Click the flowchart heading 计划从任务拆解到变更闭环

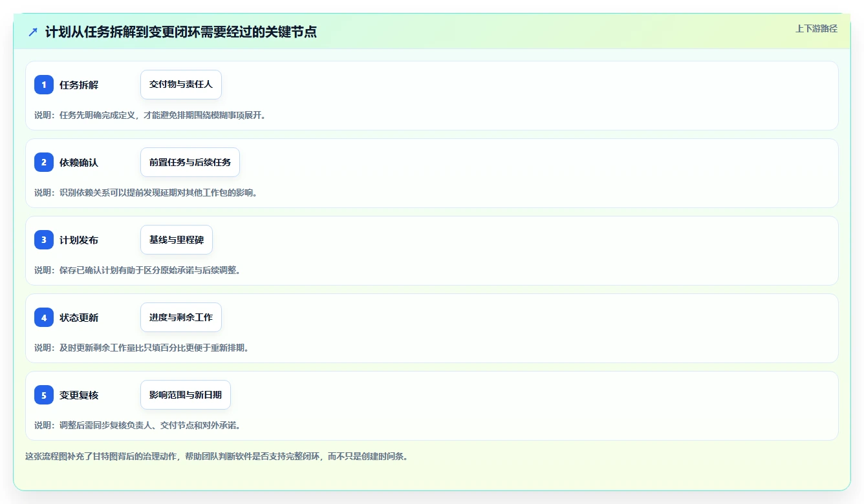tap(181, 32)
